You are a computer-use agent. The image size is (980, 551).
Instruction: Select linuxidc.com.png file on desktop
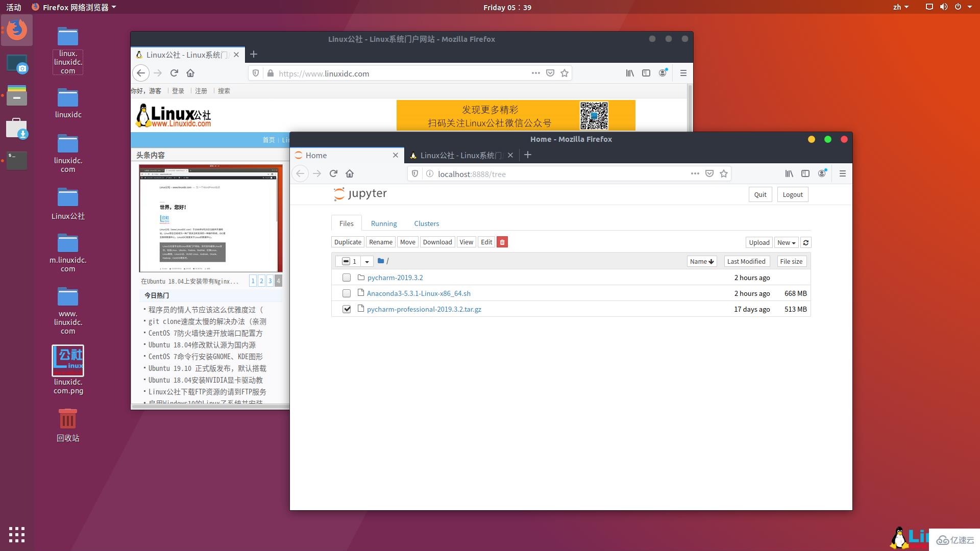(x=68, y=370)
